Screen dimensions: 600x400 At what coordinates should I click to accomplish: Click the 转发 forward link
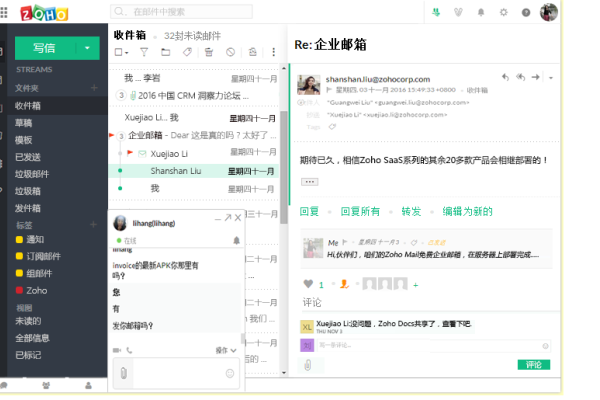411,211
